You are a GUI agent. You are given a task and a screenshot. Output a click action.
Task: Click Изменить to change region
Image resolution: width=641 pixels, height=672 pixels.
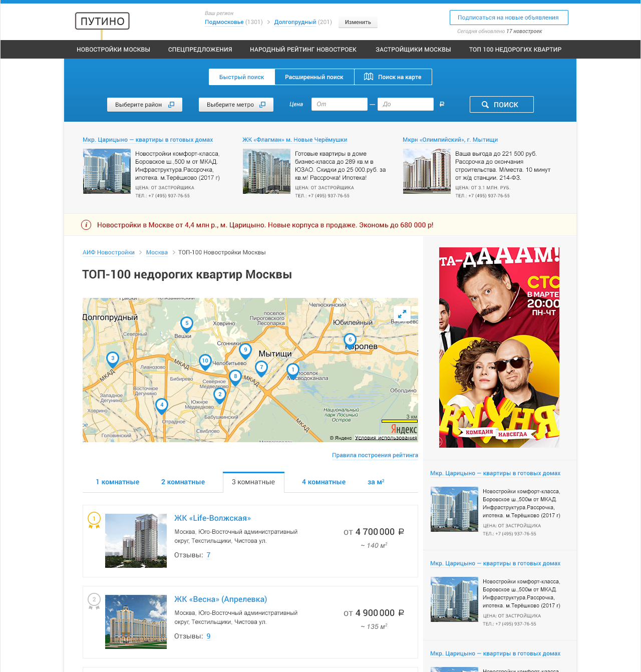pos(358,22)
